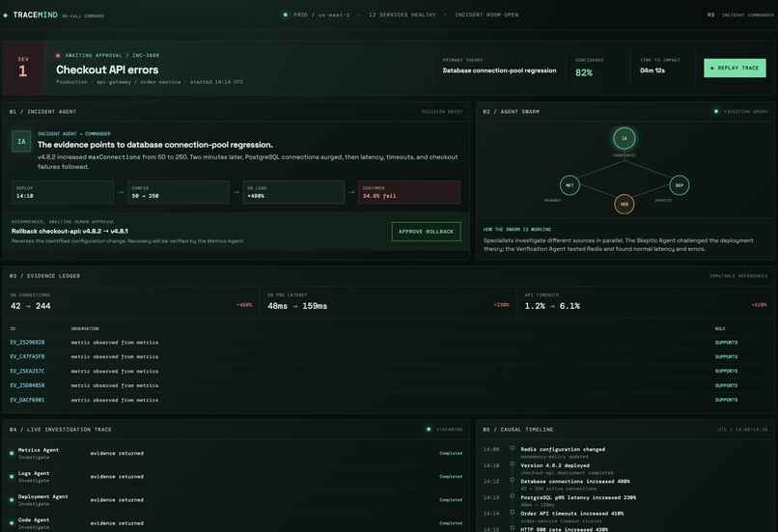Viewport: 778px width, 532px height.
Task: Click the SUPPORTS role for EV_25296928
Action: pyautogui.click(x=727, y=343)
